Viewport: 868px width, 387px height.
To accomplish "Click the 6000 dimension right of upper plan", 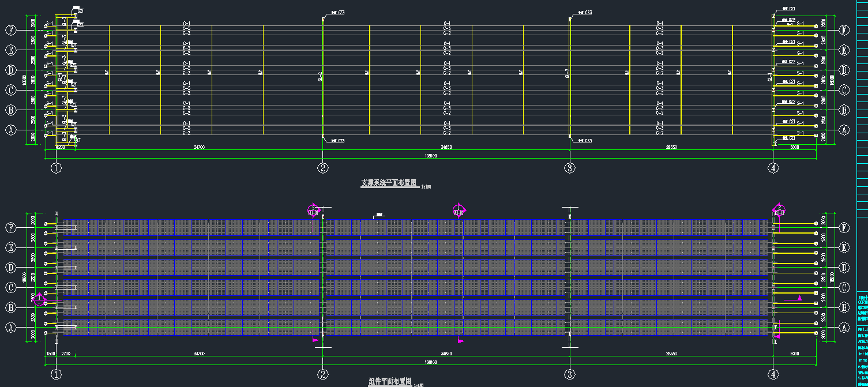I will pyautogui.click(x=794, y=148).
